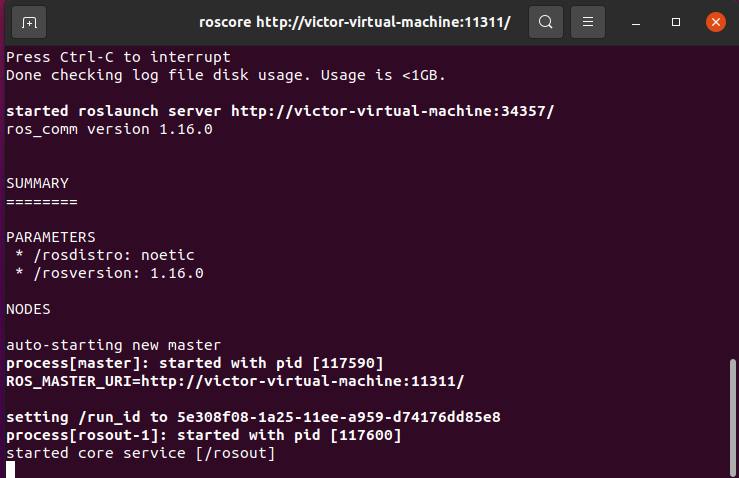Click the scrollbar track above the thumb

(x=733, y=200)
